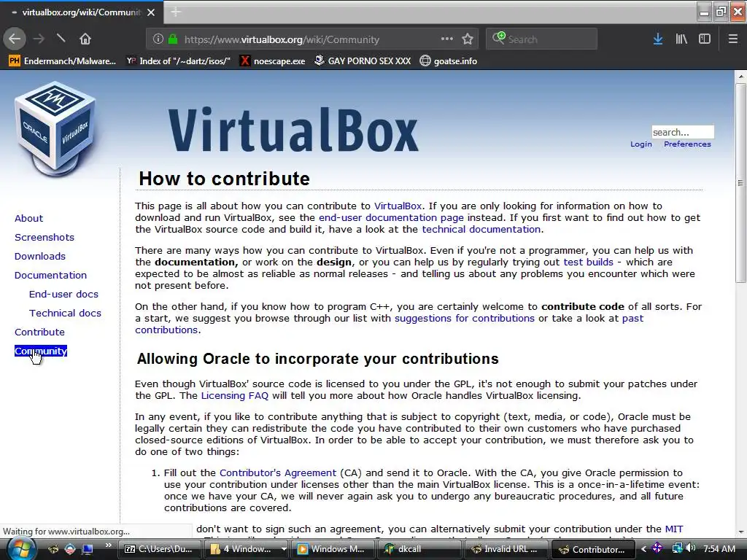Open Screenshots in the sidebar
Viewport: 747px width, 560px height.
point(44,237)
